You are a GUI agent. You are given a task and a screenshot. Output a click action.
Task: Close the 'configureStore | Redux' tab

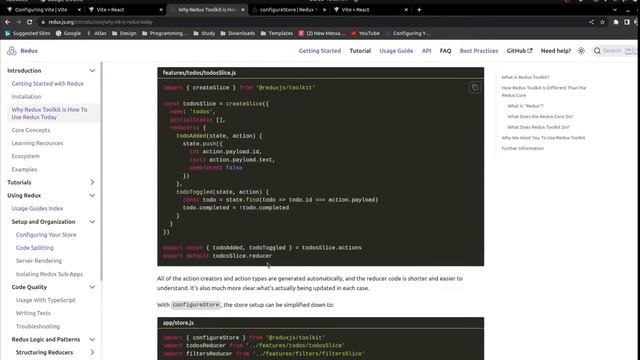coord(324,9)
